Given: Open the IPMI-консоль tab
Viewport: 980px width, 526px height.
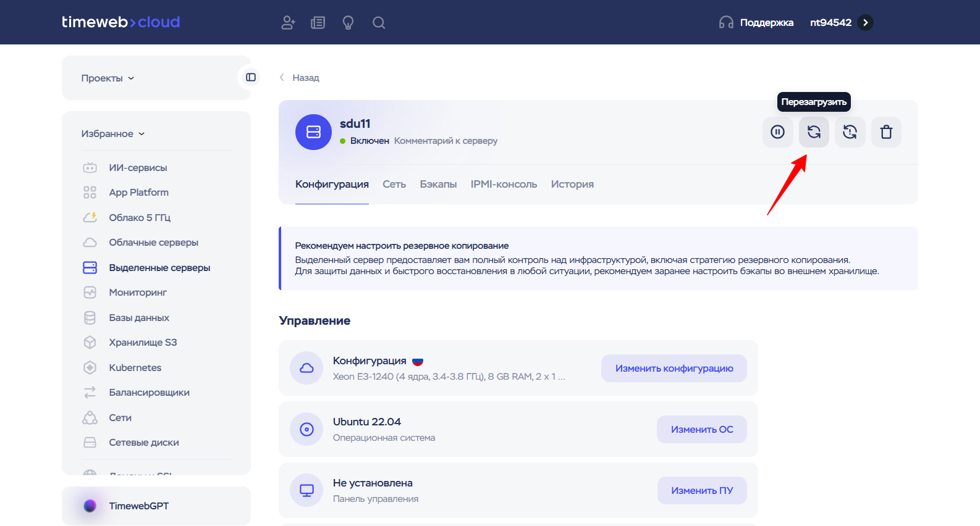Looking at the screenshot, I should coord(504,184).
